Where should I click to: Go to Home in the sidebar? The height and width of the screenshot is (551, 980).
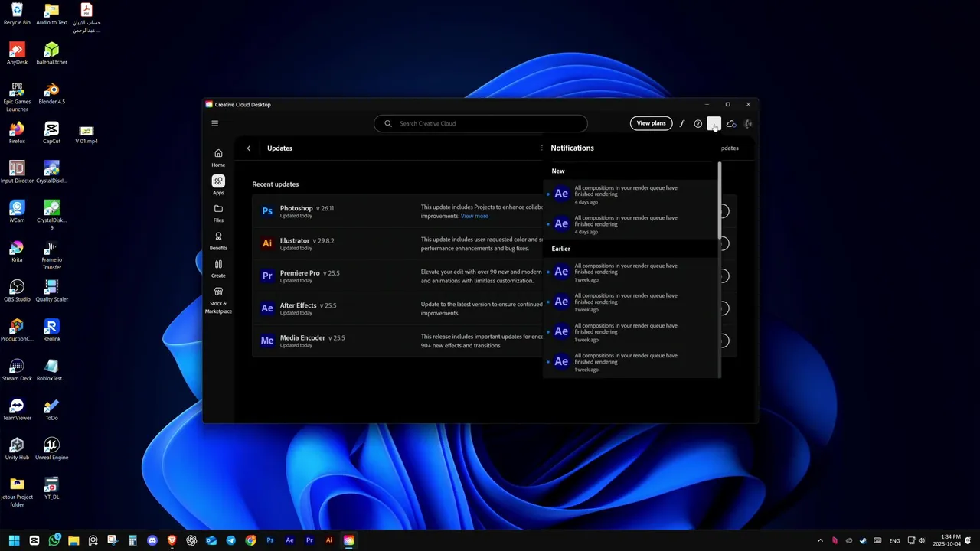coord(218,158)
